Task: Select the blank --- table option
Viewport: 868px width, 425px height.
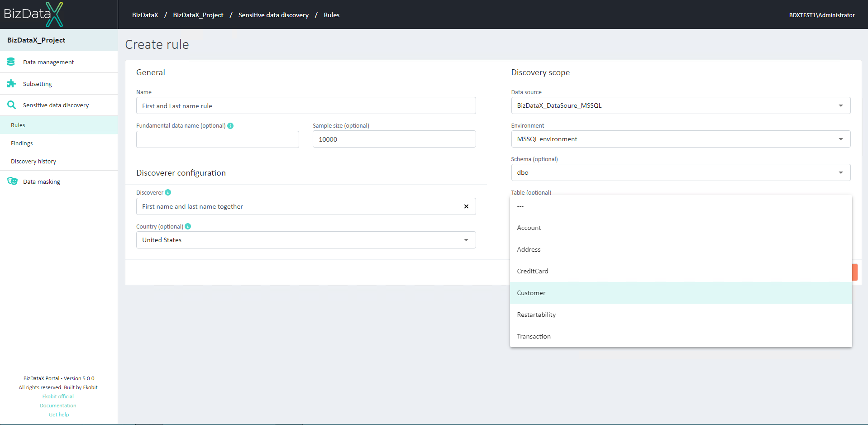Action: click(681, 206)
